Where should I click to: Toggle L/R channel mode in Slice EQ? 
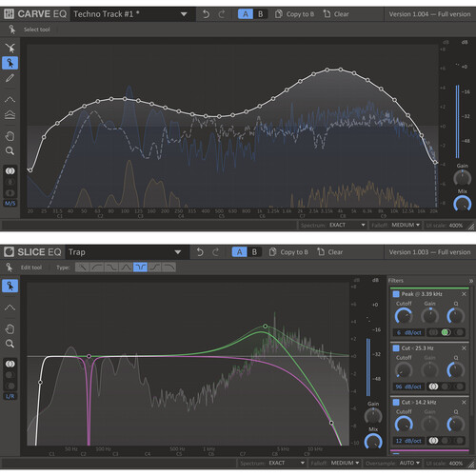(10, 396)
